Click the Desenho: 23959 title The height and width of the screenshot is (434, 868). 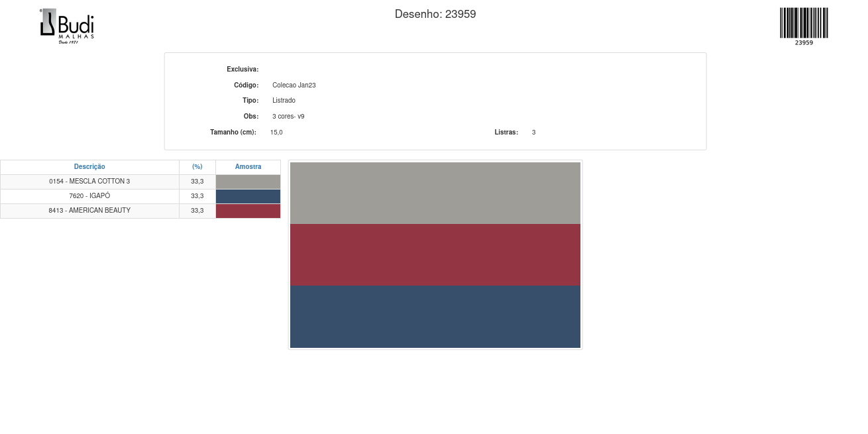tap(435, 14)
